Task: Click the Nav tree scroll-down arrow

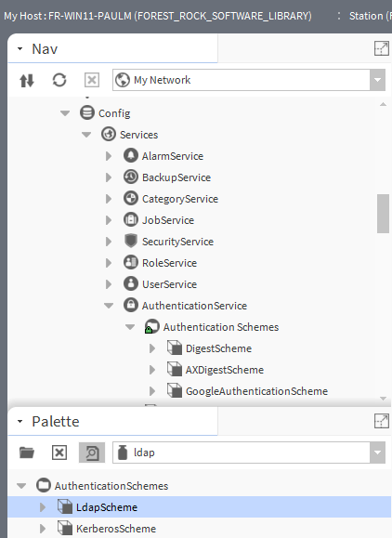Action: pos(383,399)
